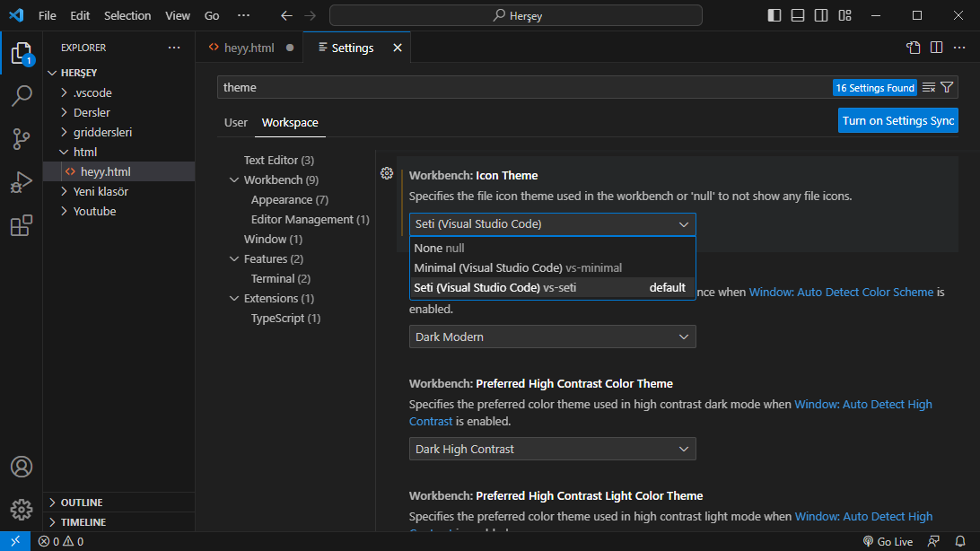This screenshot has height=551, width=980.
Task: Toggle the primary side bar layout button
Action: (774, 15)
